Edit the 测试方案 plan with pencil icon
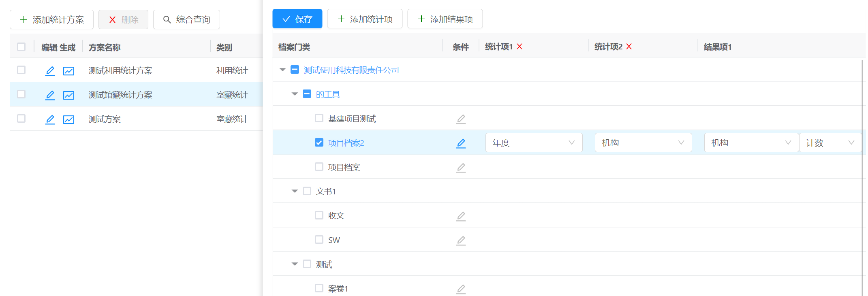This screenshot has height=296, width=868. (x=50, y=119)
